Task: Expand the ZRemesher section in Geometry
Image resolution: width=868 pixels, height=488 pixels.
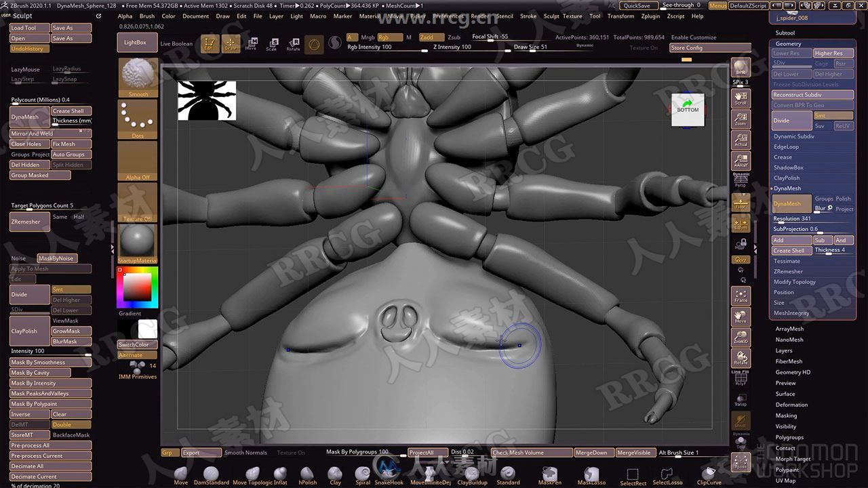Action: click(x=788, y=271)
